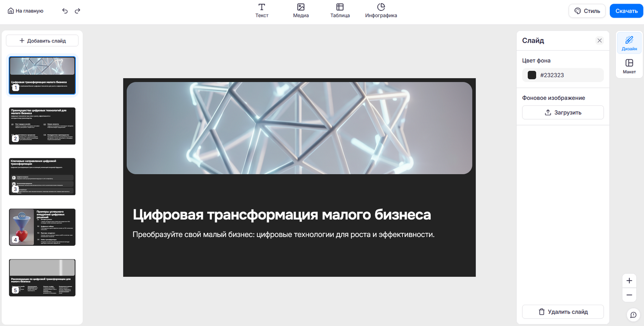Select slide 4 thumbnail with CRM funnel
The width and height of the screenshot is (644, 326).
42,227
